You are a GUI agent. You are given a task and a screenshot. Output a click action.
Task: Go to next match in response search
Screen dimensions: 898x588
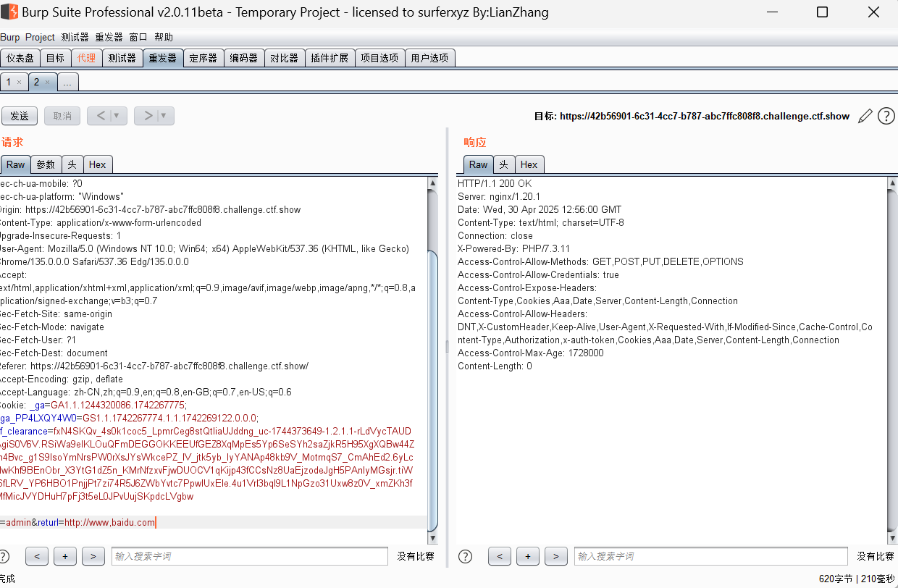tap(555, 556)
